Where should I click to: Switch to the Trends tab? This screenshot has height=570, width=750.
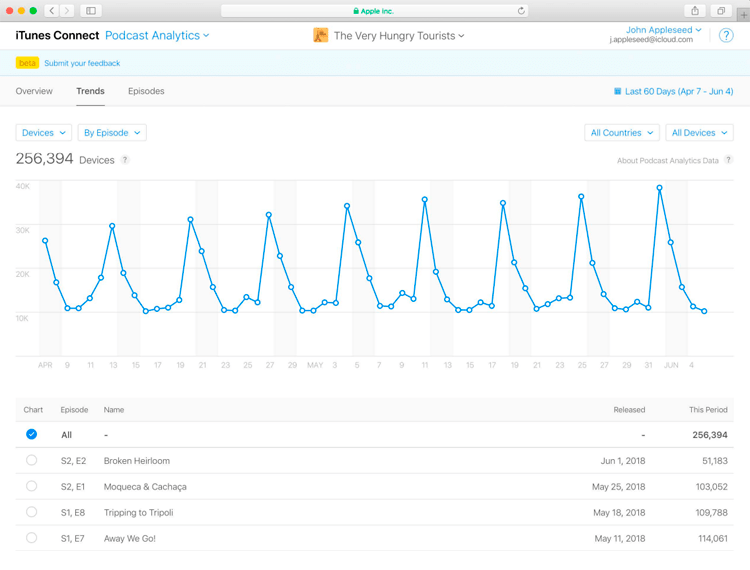click(x=90, y=91)
